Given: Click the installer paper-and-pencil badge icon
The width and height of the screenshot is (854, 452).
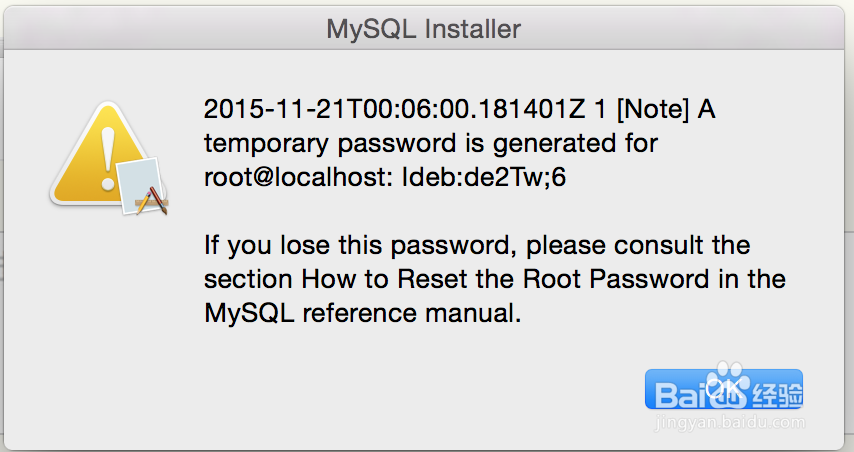Looking at the screenshot, I should pyautogui.click(x=143, y=186).
